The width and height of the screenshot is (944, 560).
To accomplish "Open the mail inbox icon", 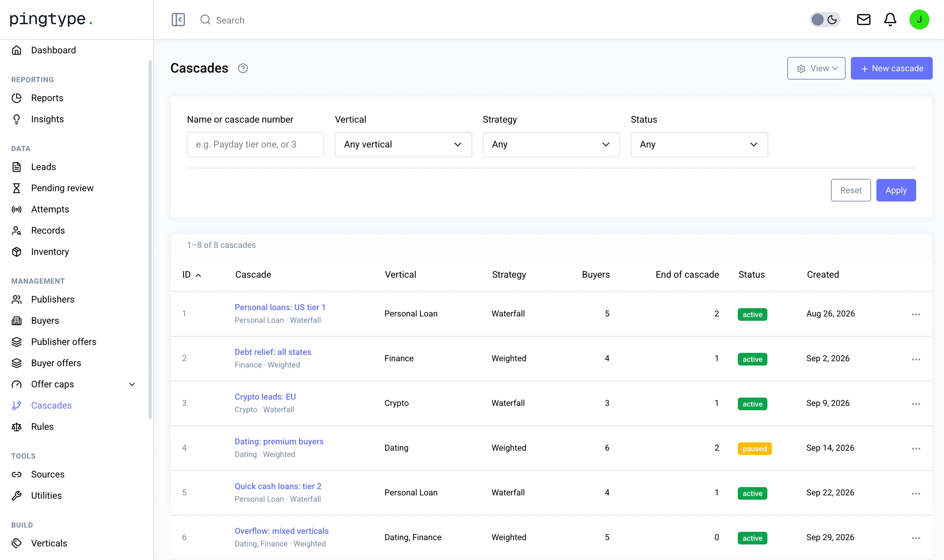I will [x=863, y=20].
